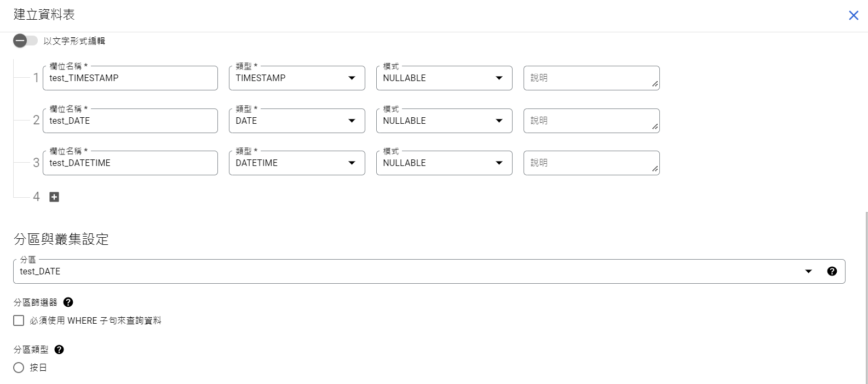The height and width of the screenshot is (384, 868).
Task: Click the test_DATETIME field name input
Action: coord(130,163)
